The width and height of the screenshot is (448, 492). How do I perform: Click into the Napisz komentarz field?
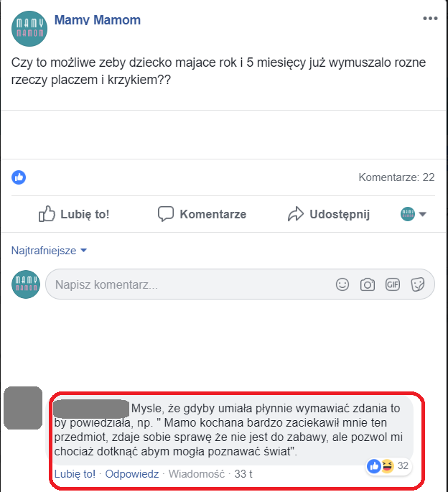pos(240,284)
